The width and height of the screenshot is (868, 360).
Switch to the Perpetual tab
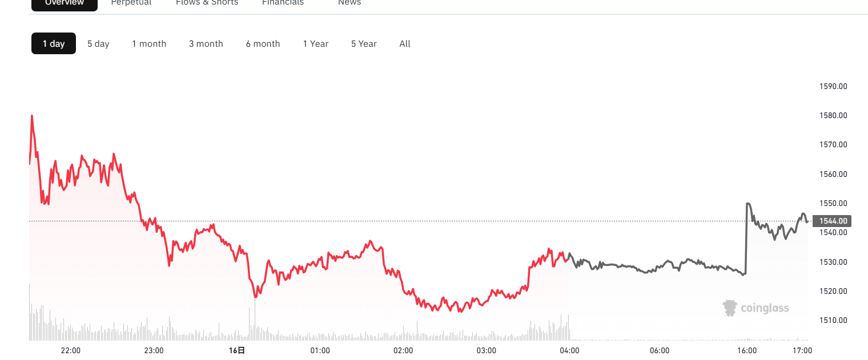[x=131, y=3]
